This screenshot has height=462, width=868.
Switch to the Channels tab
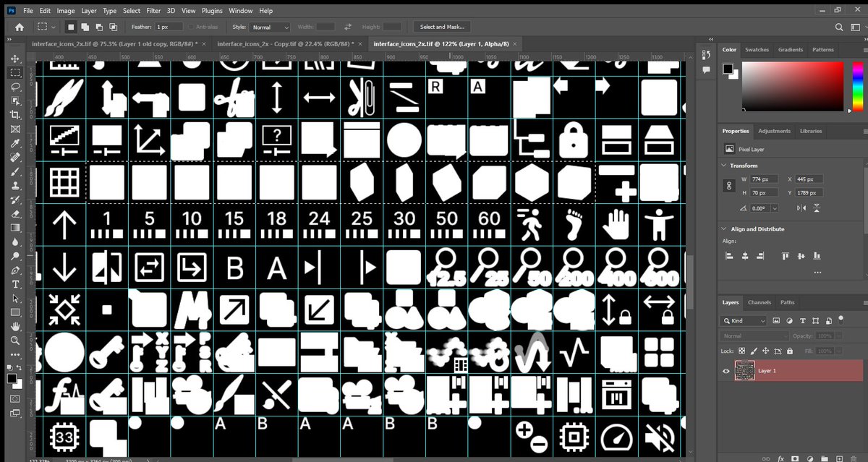click(759, 302)
